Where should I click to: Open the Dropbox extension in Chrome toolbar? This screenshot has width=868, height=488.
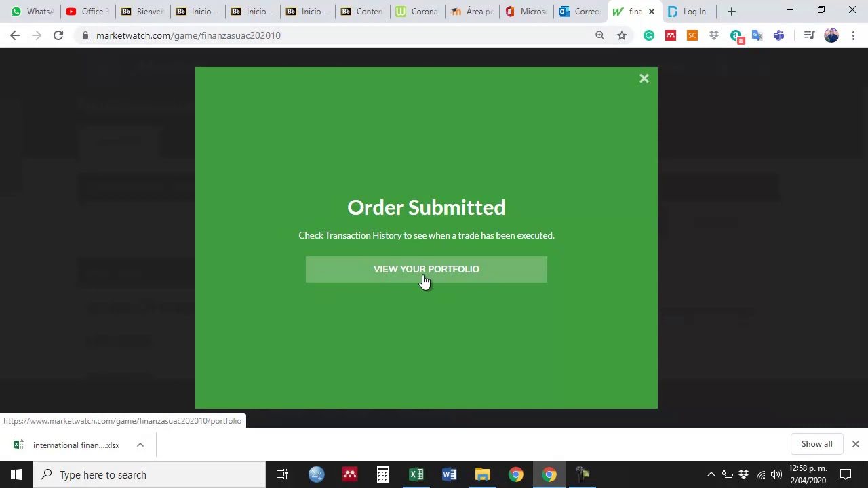(x=714, y=35)
